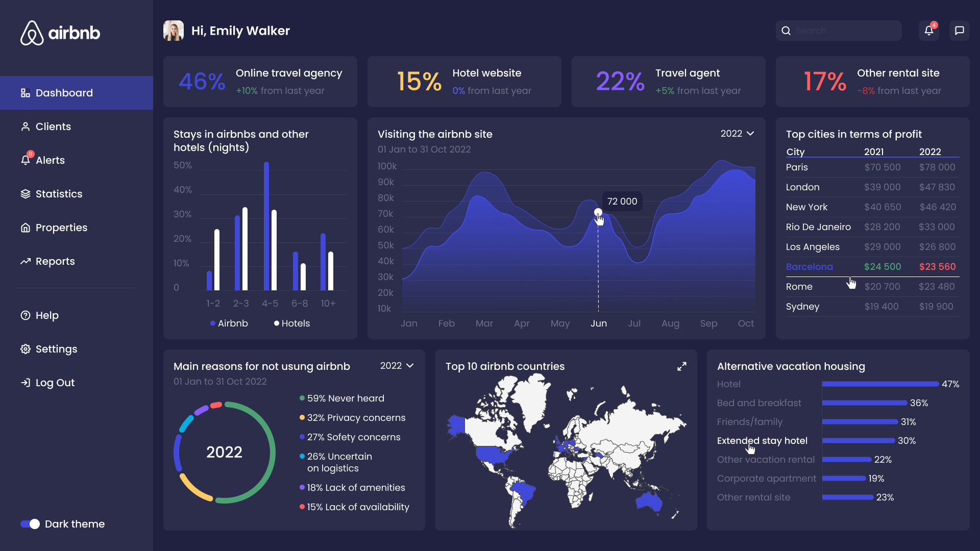Click New York in the cities table
This screenshot has height=551, width=980.
[806, 207]
